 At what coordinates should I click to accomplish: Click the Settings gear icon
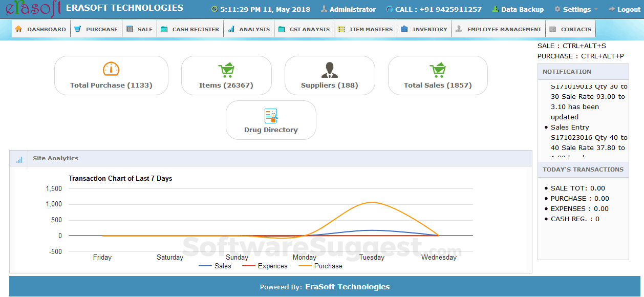[x=557, y=9]
